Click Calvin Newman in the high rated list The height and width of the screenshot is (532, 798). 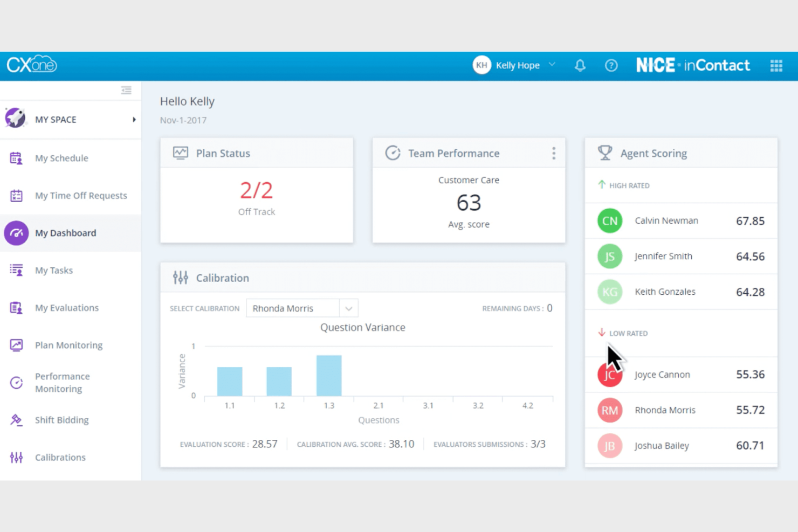click(666, 220)
